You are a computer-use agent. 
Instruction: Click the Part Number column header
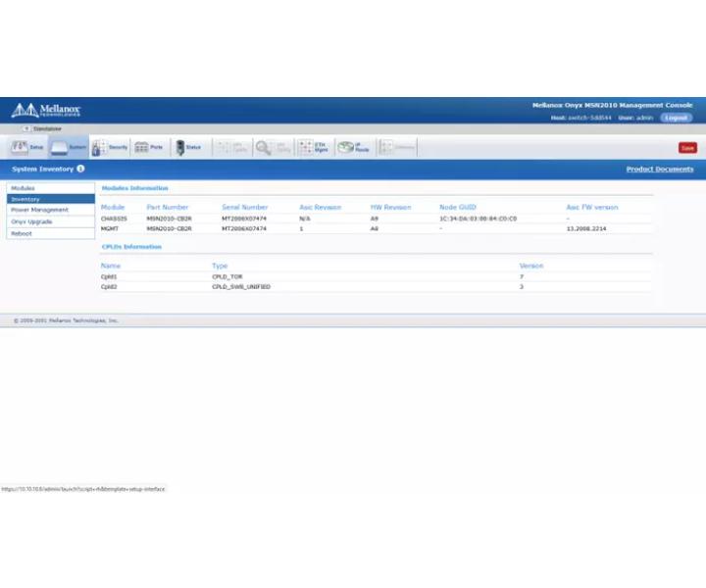pos(168,207)
